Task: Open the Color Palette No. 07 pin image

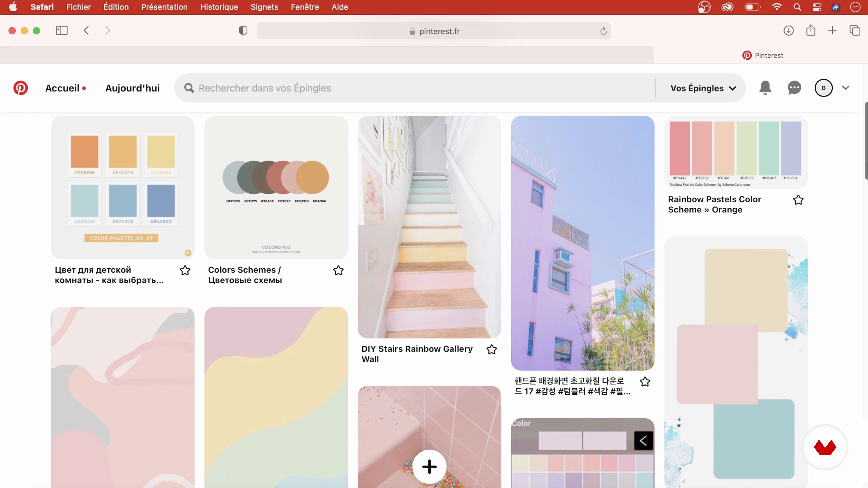Action: [123, 188]
